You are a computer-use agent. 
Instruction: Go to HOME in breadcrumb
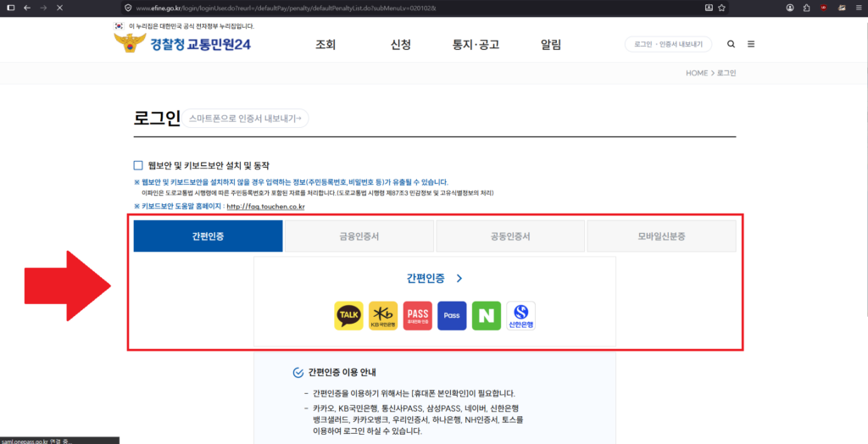[x=697, y=73]
